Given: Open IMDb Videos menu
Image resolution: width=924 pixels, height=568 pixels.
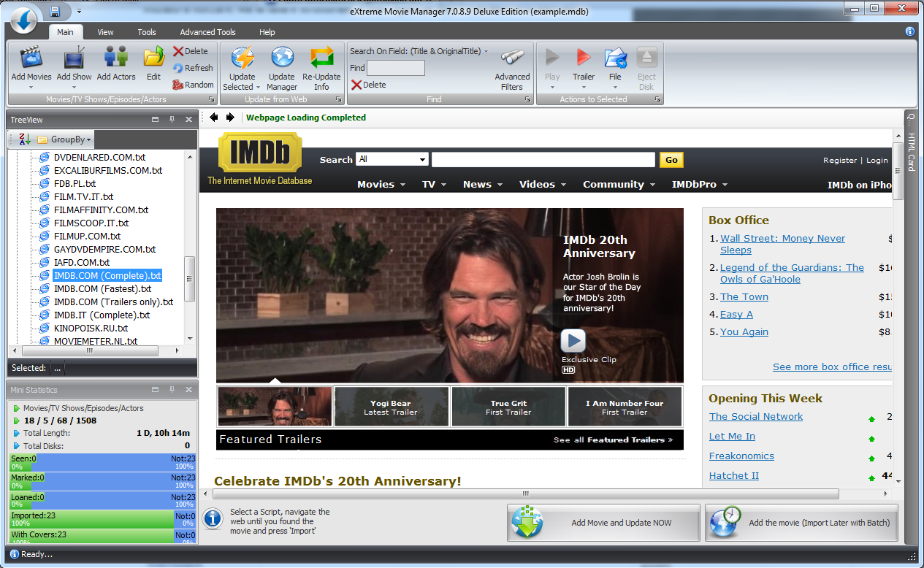Looking at the screenshot, I should click(x=542, y=184).
